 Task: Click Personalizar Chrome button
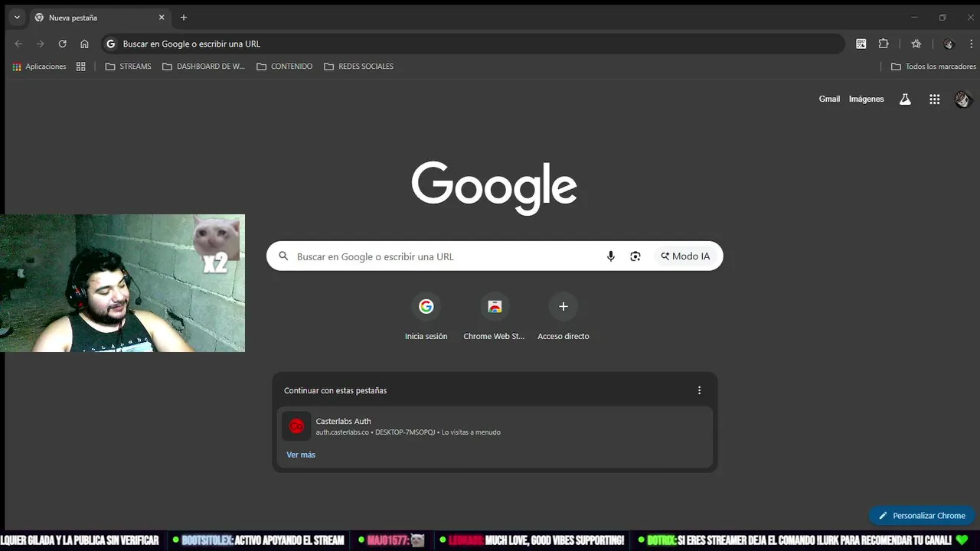click(922, 516)
